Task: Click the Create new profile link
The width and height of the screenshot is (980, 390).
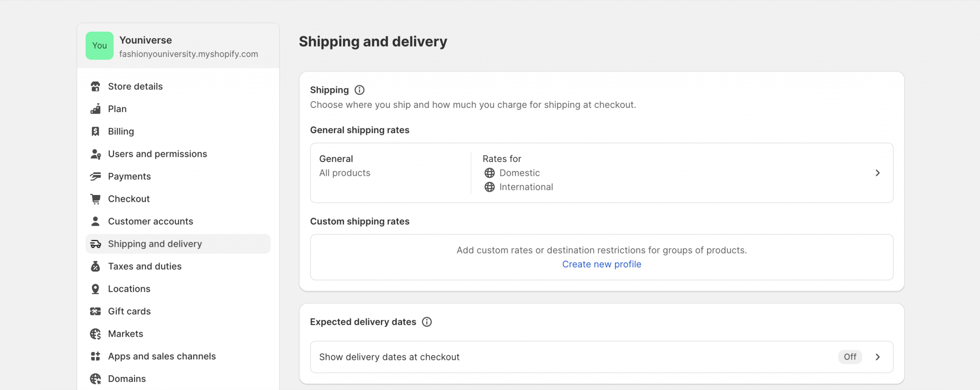Action: coord(601,264)
